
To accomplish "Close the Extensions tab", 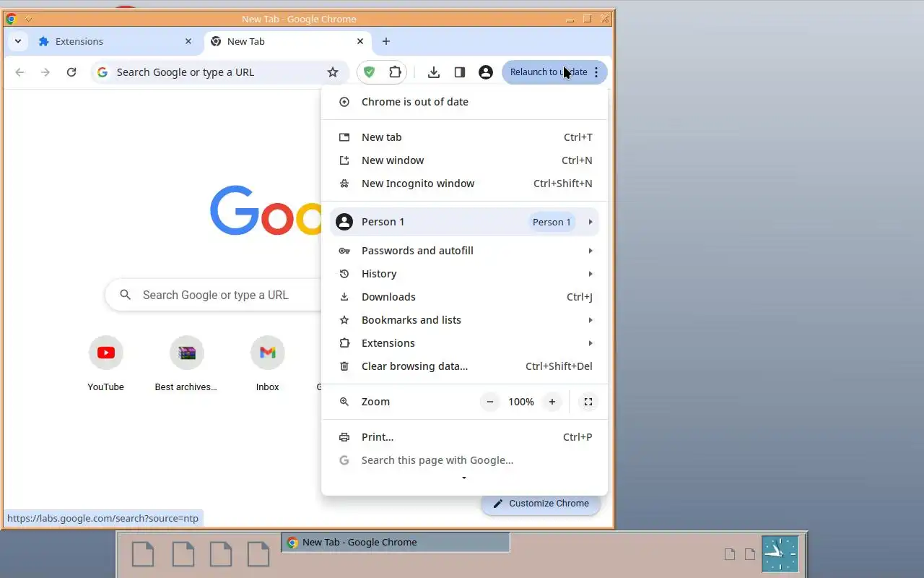I will [188, 41].
